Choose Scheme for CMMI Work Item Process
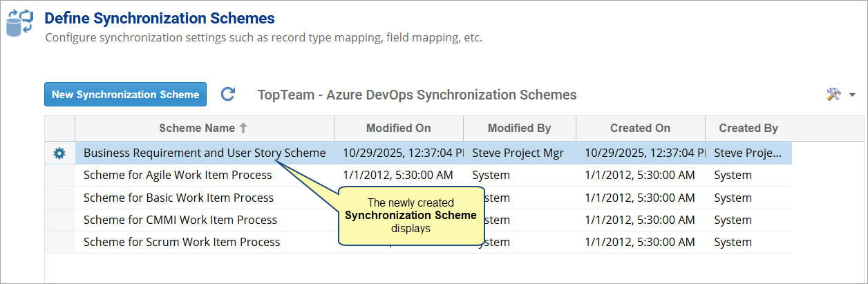The image size is (868, 284). (180, 220)
